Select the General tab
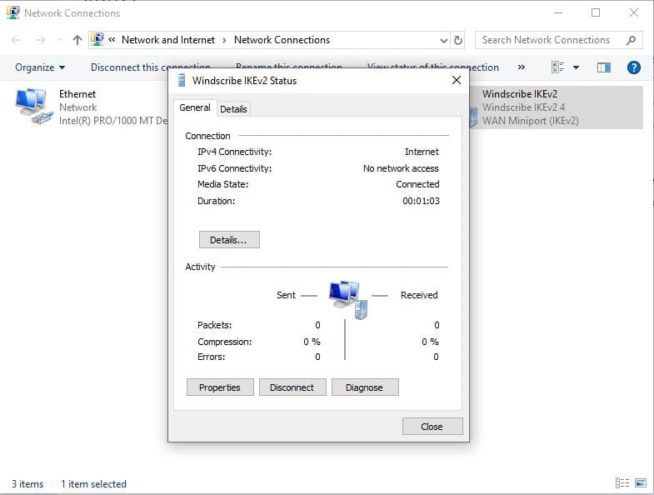This screenshot has width=654, height=495. pyautogui.click(x=195, y=108)
